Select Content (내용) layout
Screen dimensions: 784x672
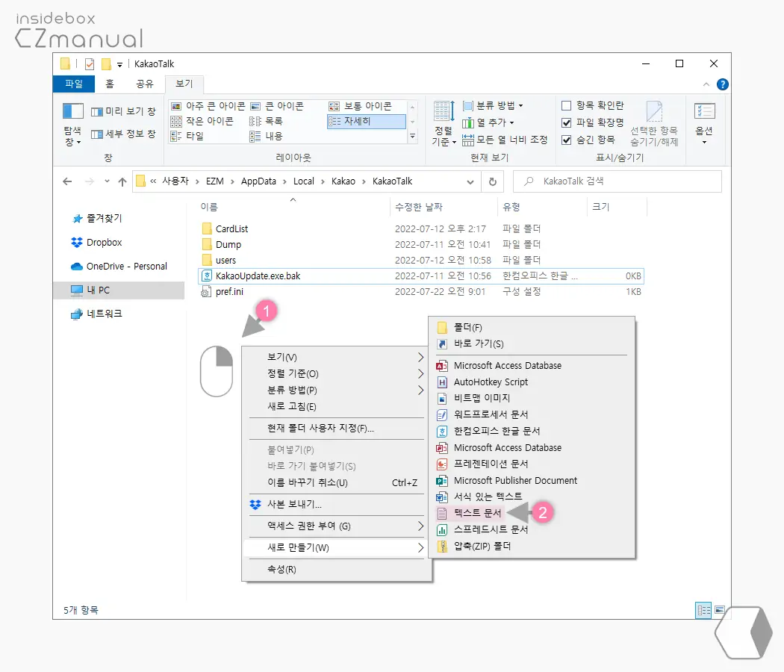click(267, 136)
